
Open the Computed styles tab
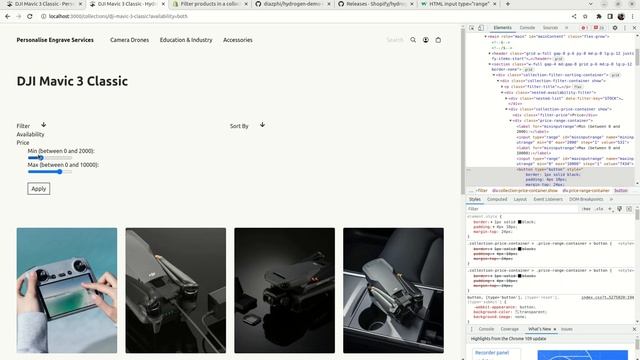[x=497, y=199]
